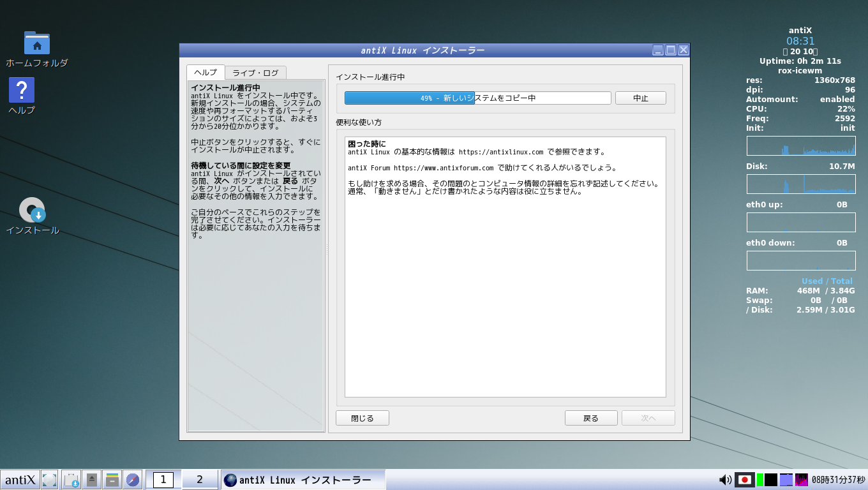Select the antiX Linux インストーラー taskbar entry
Screen dimensions: 868x490
pyautogui.click(x=304, y=480)
